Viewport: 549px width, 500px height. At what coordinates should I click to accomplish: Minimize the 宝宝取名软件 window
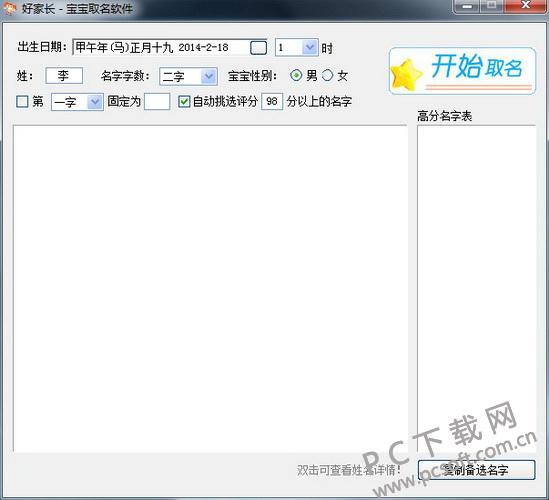click(468, 6)
